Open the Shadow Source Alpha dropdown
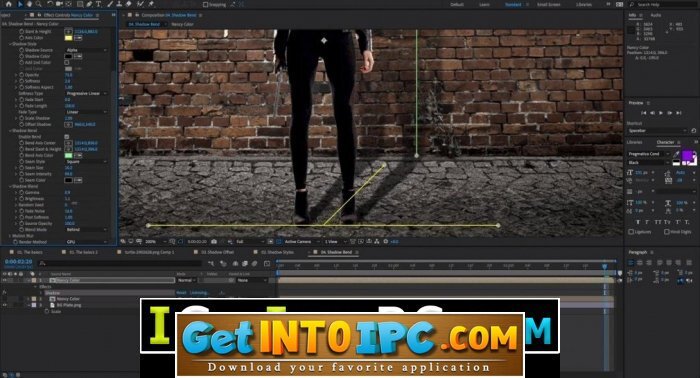Image resolution: width=700 pixels, height=378 pixels. [x=86, y=50]
